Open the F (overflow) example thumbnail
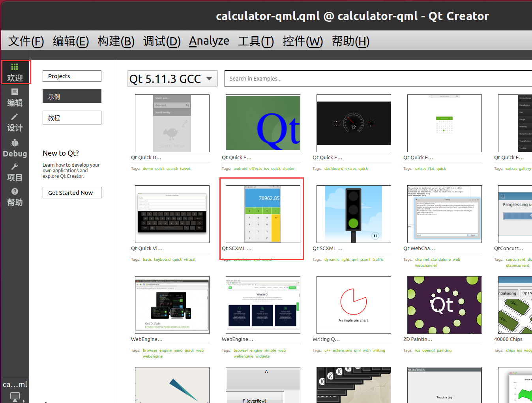The image size is (532, 403). 263,385
